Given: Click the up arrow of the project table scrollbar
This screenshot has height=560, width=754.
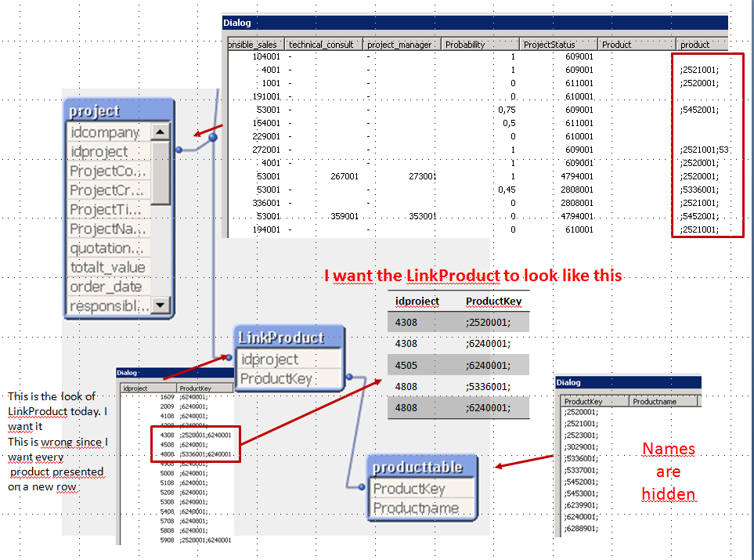Looking at the screenshot, I should 161,132.
